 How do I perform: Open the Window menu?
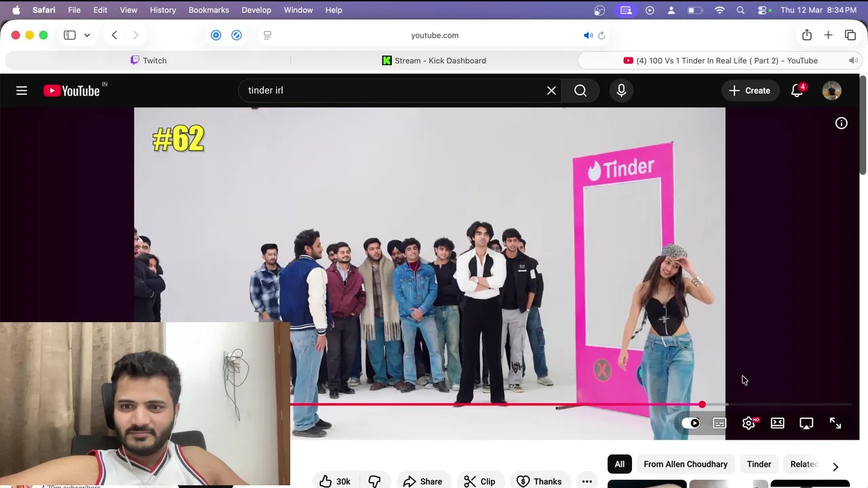(298, 10)
